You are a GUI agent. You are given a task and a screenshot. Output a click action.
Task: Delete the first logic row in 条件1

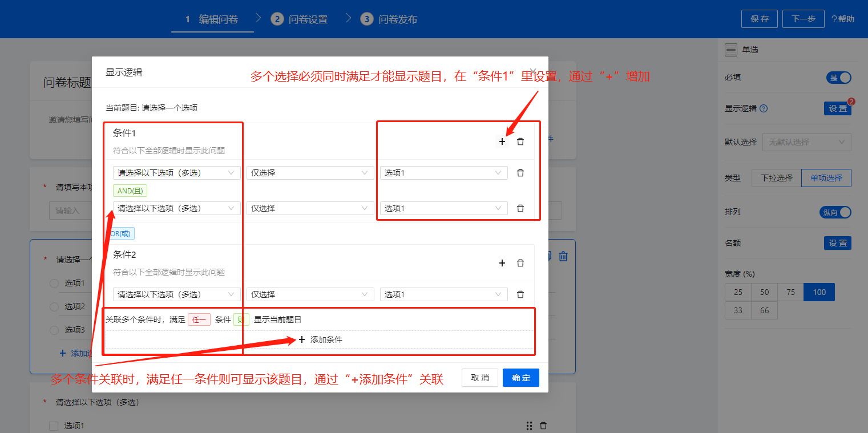click(520, 173)
